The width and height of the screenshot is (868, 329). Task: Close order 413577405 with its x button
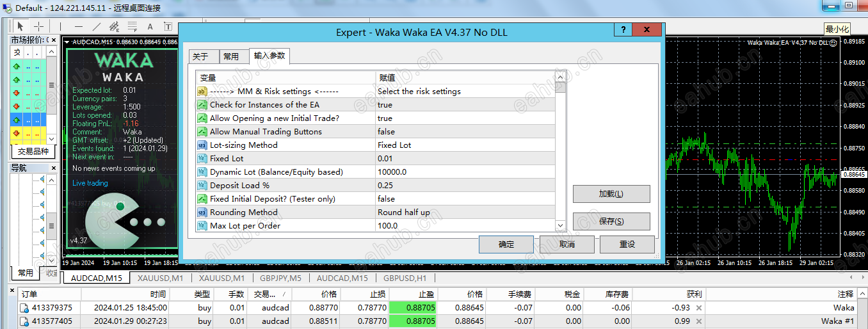pyautogui.click(x=699, y=321)
